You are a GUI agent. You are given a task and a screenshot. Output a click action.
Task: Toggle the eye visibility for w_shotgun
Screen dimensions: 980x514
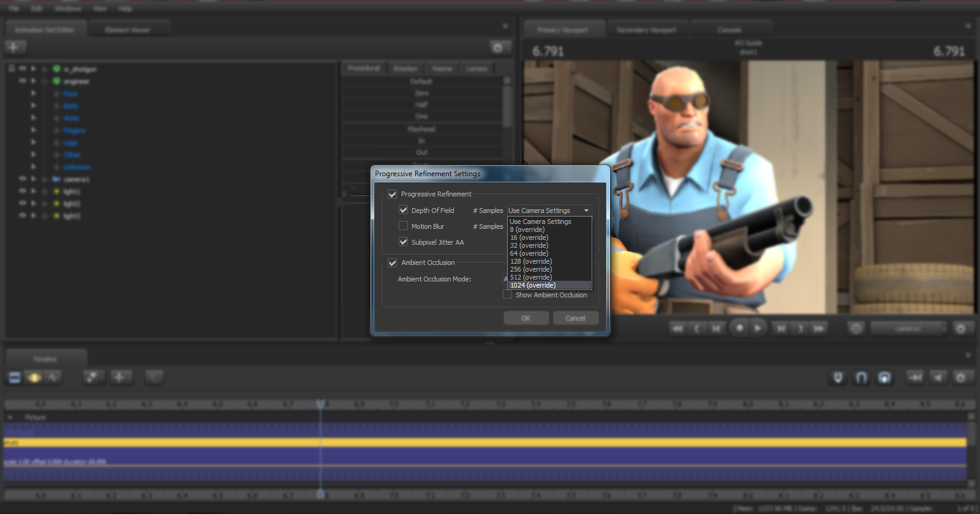[23, 69]
